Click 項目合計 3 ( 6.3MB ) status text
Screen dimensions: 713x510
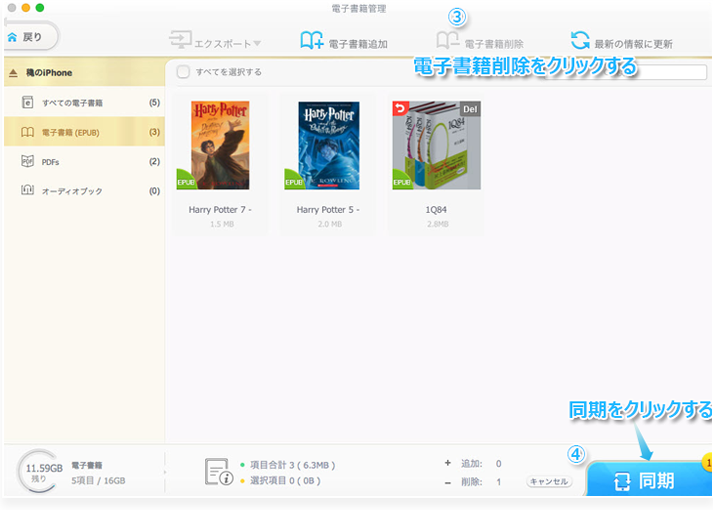coord(292,465)
